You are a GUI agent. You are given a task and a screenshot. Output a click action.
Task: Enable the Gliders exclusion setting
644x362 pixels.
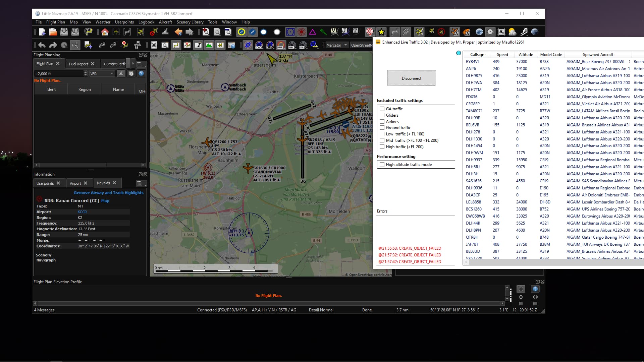click(382, 115)
